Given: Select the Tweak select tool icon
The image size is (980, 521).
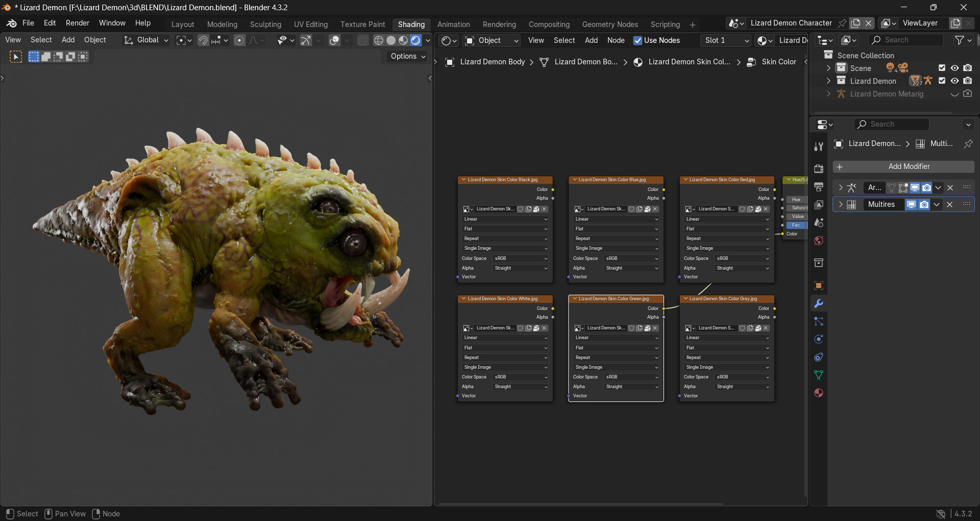Looking at the screenshot, I should pos(16,57).
